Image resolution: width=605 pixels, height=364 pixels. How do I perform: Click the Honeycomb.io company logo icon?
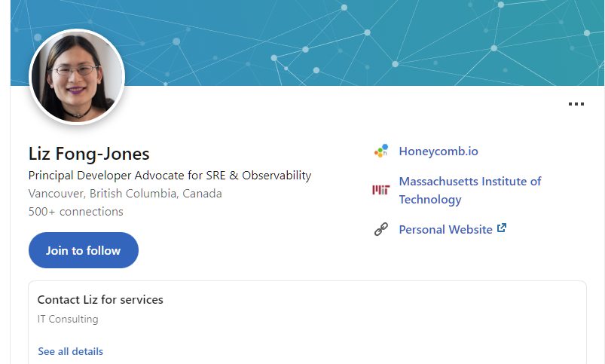pyautogui.click(x=381, y=151)
